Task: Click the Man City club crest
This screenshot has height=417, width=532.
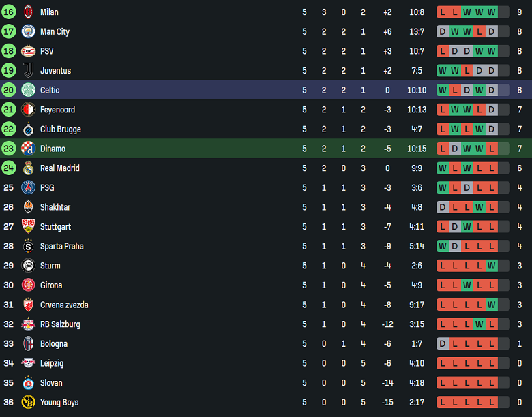Action: click(28, 31)
